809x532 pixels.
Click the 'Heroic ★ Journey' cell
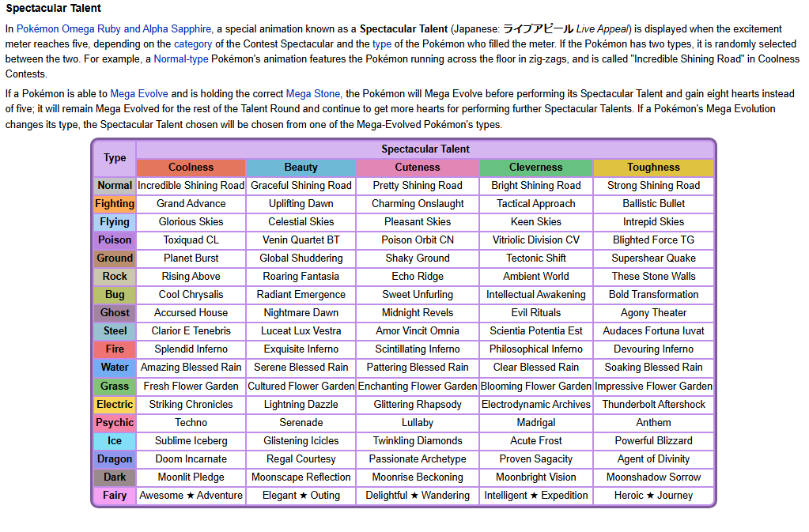pos(654,496)
